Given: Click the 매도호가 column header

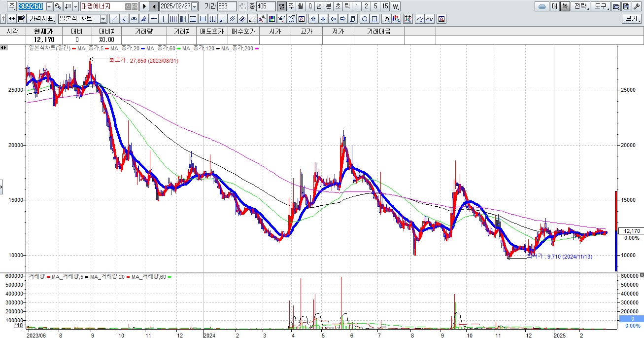Looking at the screenshot, I should pos(211,31).
